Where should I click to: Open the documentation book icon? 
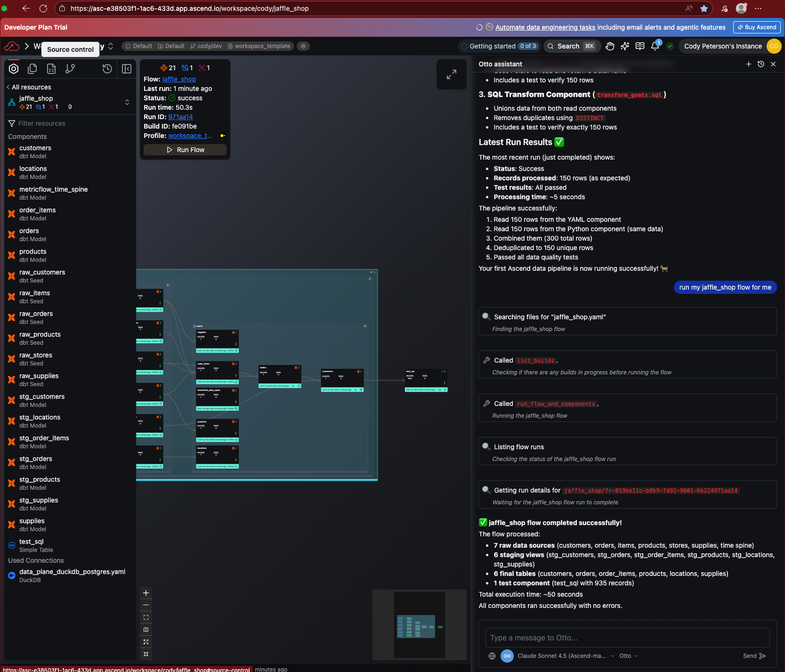(x=639, y=46)
